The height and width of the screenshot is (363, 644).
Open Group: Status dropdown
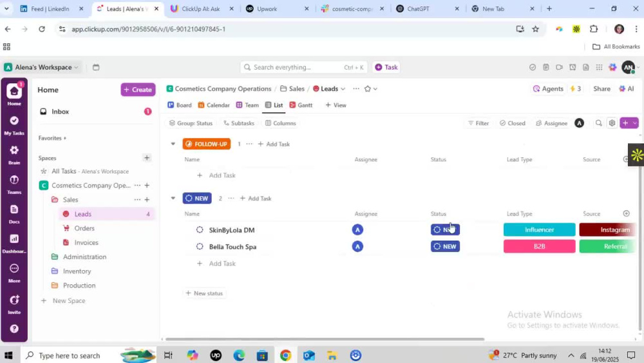coord(191,123)
